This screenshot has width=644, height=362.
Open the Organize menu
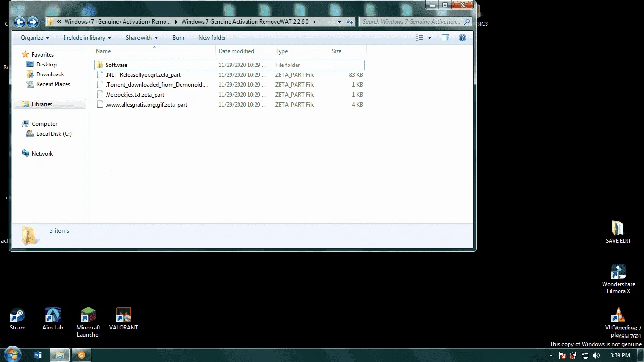tap(35, 38)
